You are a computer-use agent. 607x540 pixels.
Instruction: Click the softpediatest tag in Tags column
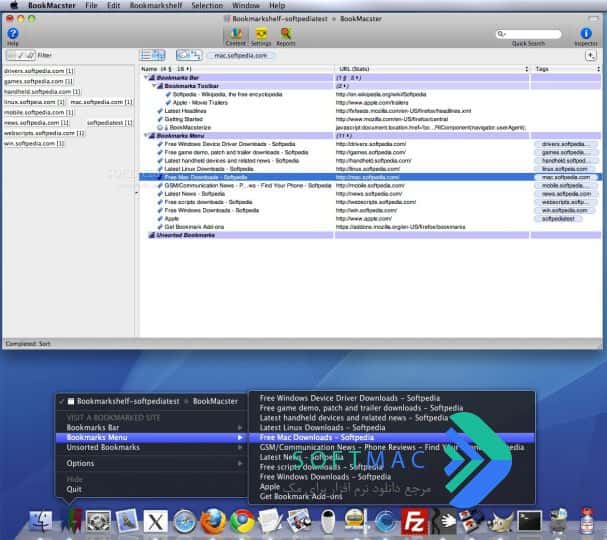(x=558, y=219)
